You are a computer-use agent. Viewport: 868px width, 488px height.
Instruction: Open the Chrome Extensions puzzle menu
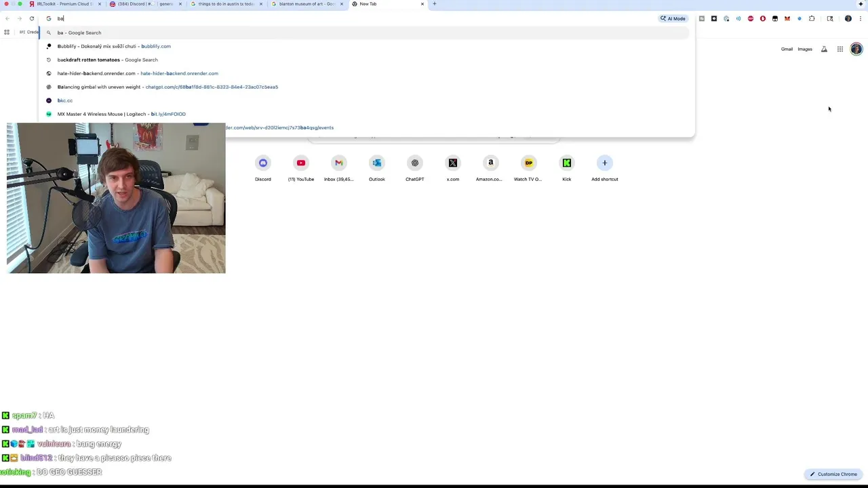point(812,18)
